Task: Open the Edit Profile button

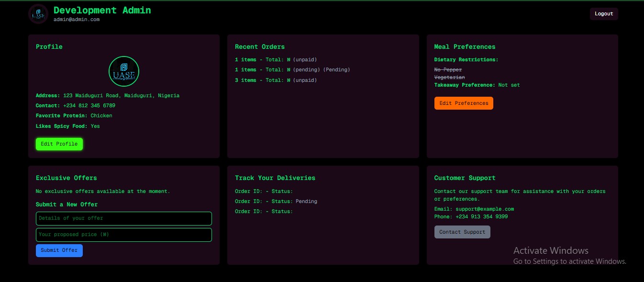Action: coord(59,144)
